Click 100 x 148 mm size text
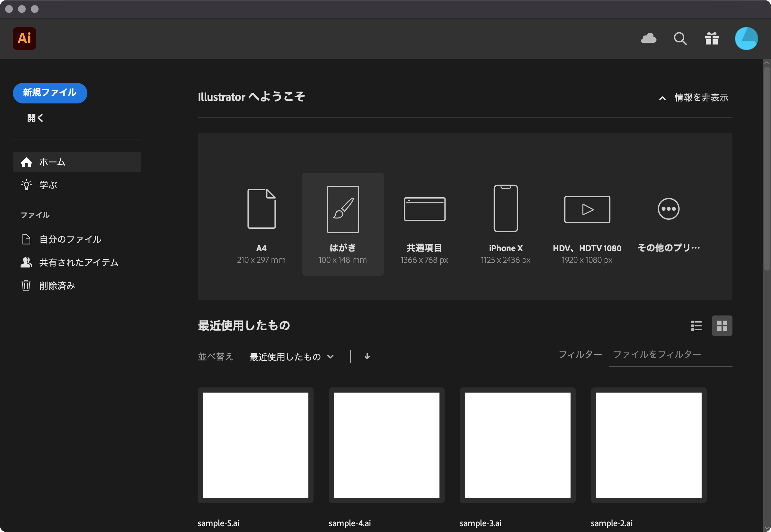This screenshot has width=771, height=532. (x=343, y=260)
